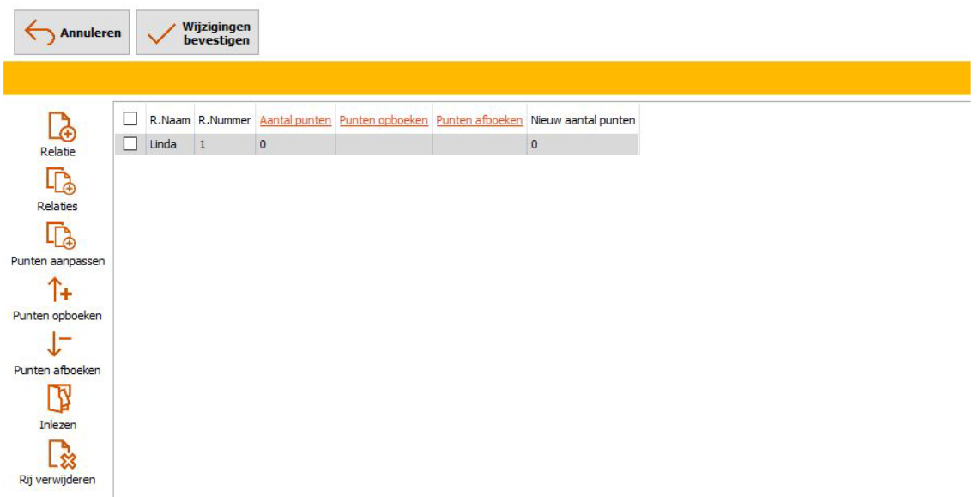Click the Punten opboeken column header
The height and width of the screenshot is (497, 980).
point(384,120)
